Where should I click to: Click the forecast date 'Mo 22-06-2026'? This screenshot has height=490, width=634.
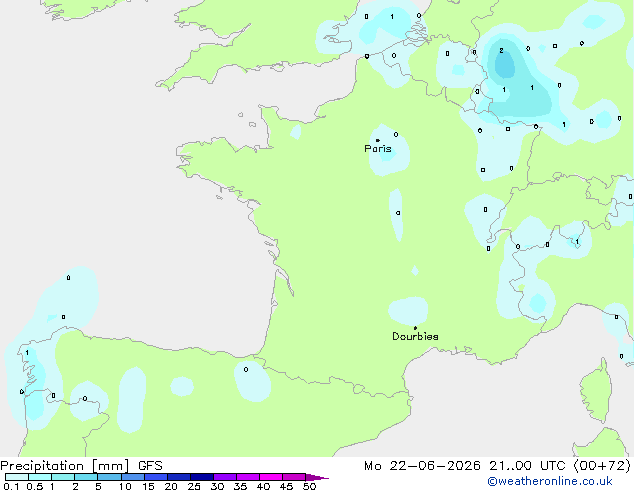click(x=423, y=466)
